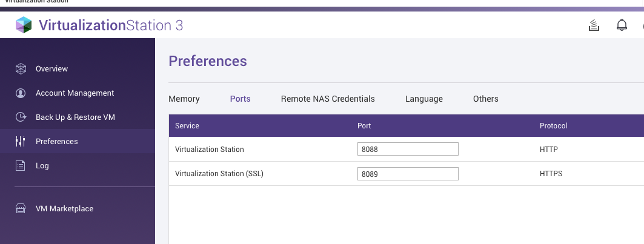Screen dimensions: 644x244
Task: Open the notifications bell icon
Action: click(x=622, y=25)
